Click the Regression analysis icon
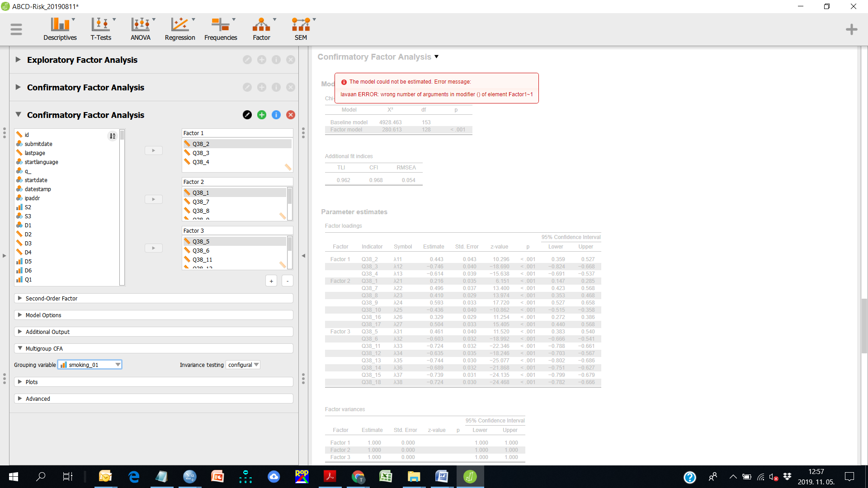 click(179, 29)
